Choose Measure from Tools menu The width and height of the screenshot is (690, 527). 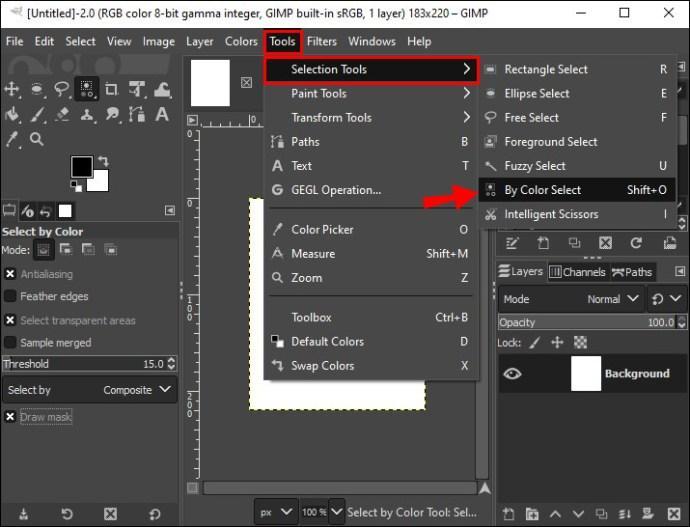(371, 254)
